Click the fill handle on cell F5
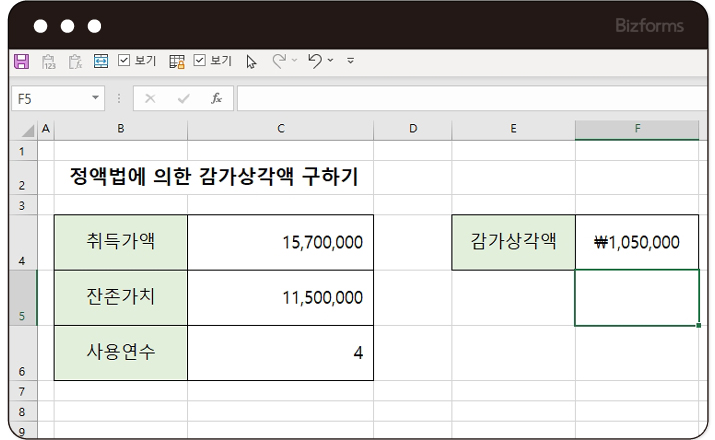The image size is (715, 440). click(x=699, y=325)
